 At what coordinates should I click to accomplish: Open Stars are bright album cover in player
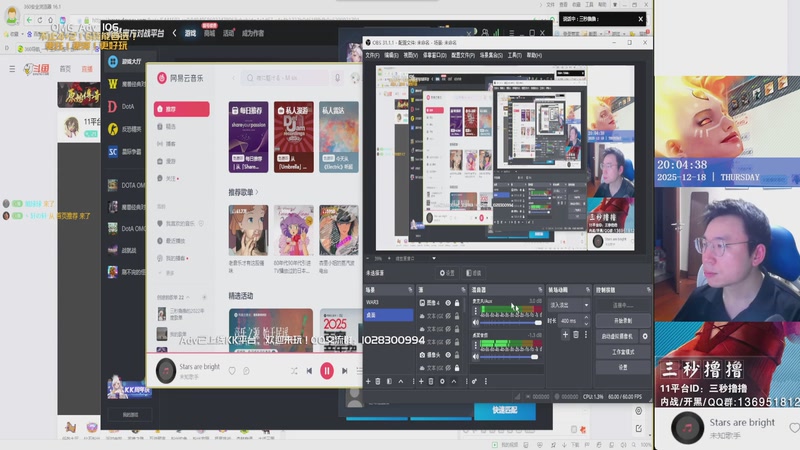(166, 371)
